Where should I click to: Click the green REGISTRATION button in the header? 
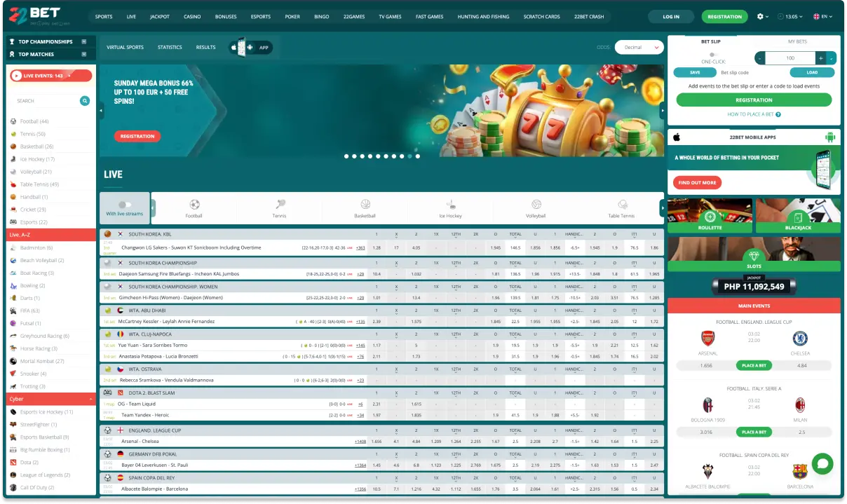[x=724, y=15]
